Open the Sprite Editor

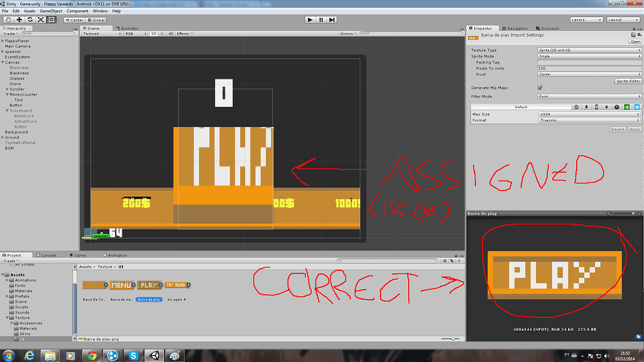point(628,81)
